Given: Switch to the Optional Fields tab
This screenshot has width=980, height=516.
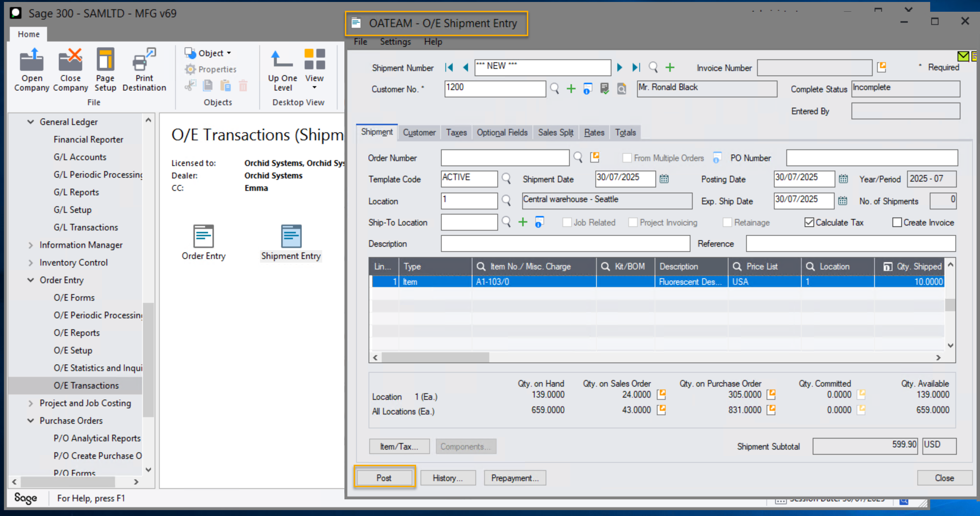Looking at the screenshot, I should coord(502,132).
